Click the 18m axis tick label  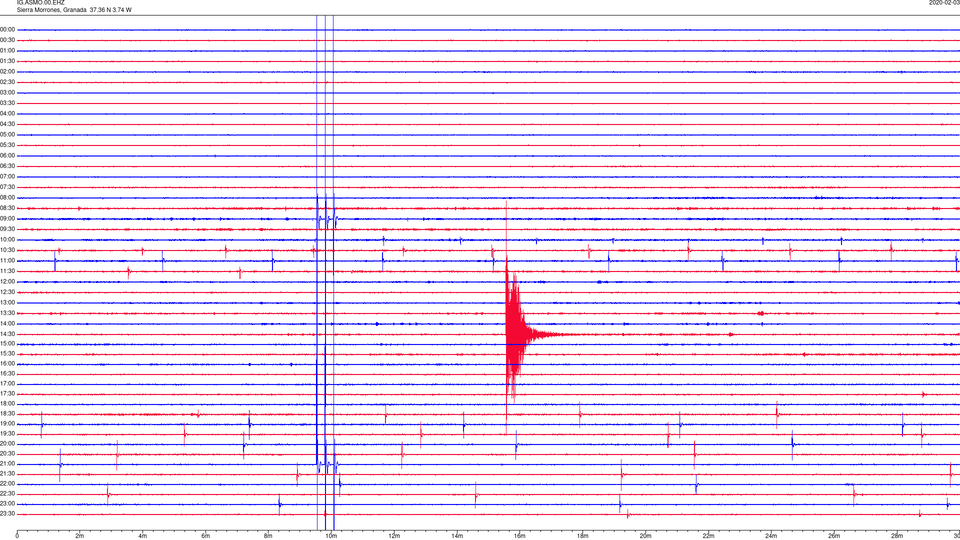coord(582,536)
